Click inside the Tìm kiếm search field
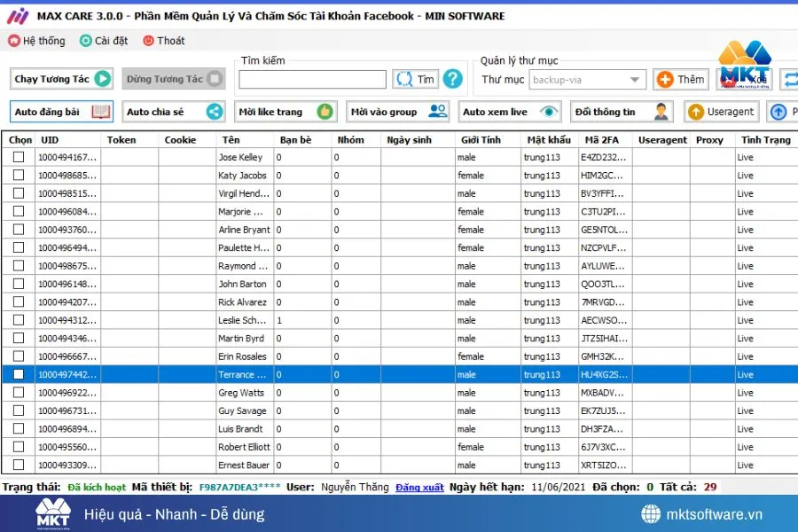798x532 pixels. [x=310, y=79]
